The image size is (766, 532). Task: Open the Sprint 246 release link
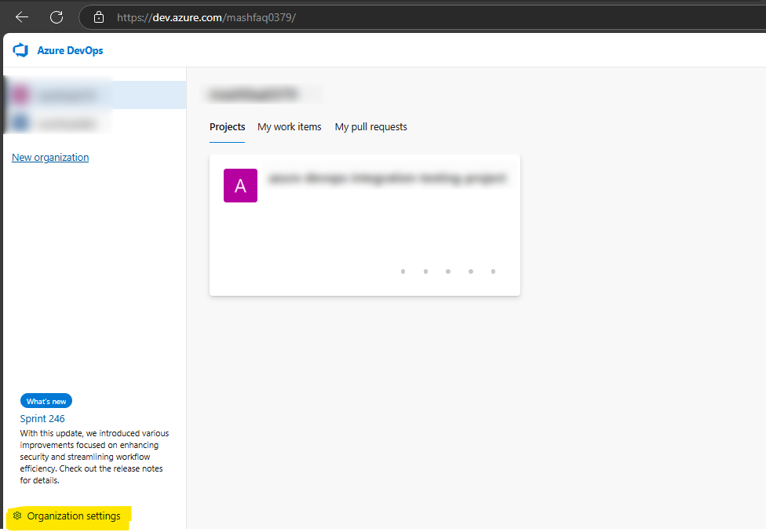point(42,419)
